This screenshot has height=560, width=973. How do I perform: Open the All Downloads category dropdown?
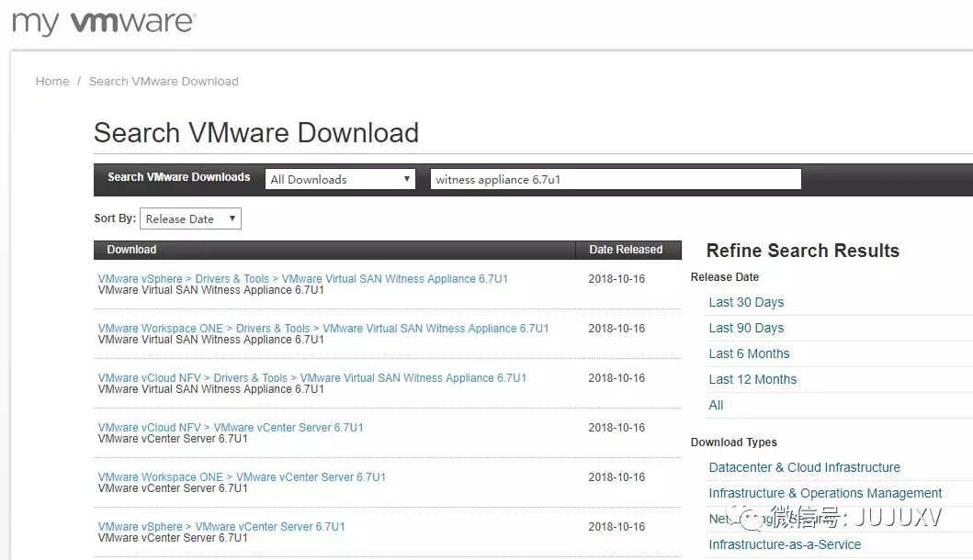click(340, 179)
